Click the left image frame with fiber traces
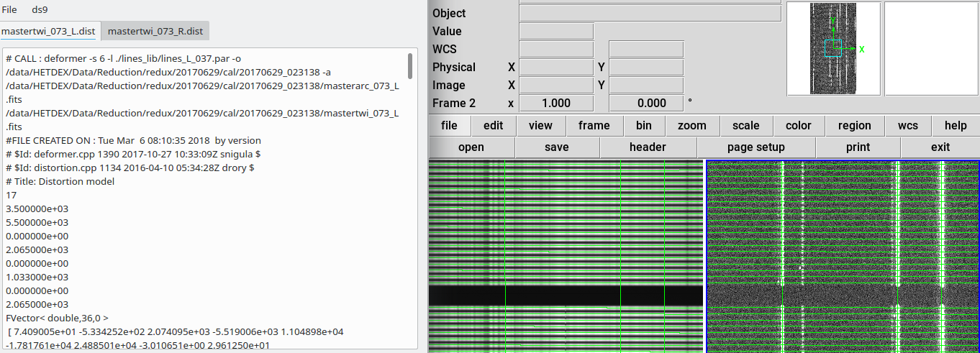Image resolution: width=980 pixels, height=353 pixels. point(566,256)
